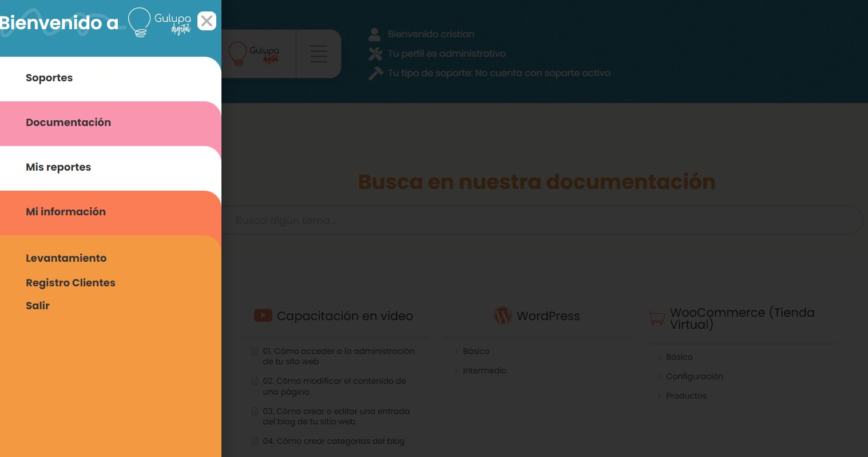
Task: Open article 01 Cómo acceder a la administración
Action: pyautogui.click(x=339, y=356)
